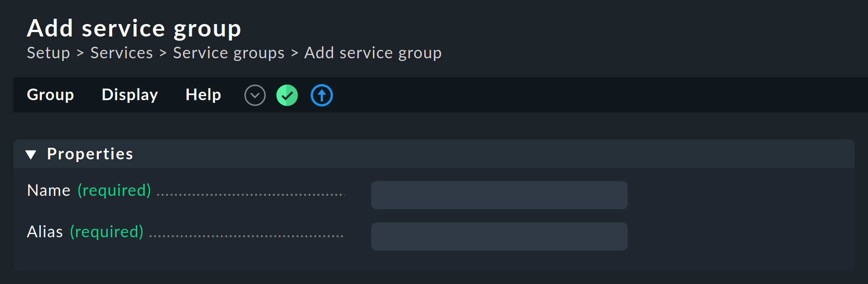Click the down-chevron icon beside Help
868x284 pixels.
[254, 95]
